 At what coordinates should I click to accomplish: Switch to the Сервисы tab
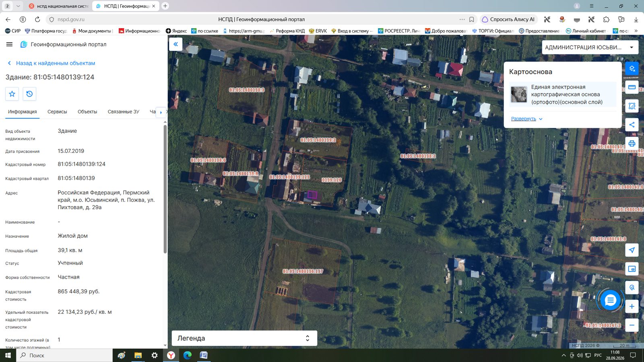click(x=57, y=112)
